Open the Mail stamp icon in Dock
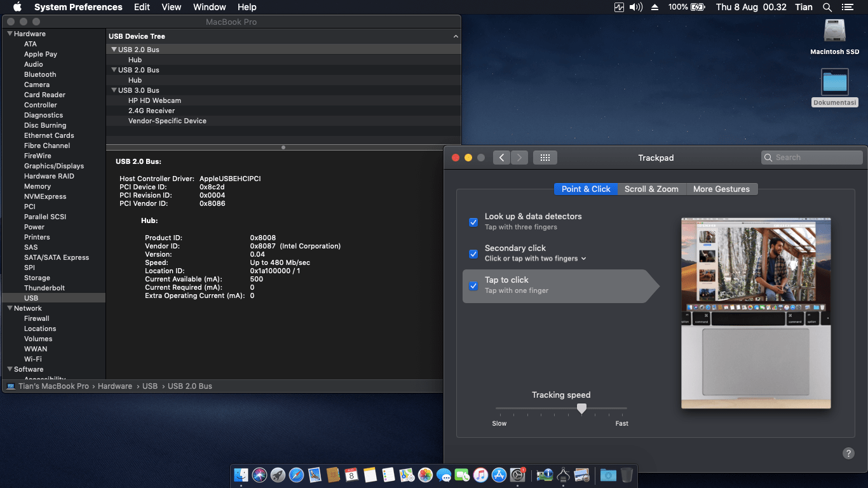This screenshot has width=868, height=488. (x=315, y=475)
